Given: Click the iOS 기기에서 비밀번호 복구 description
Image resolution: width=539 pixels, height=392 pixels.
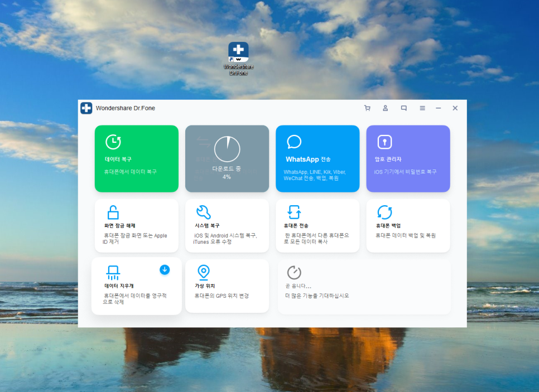Looking at the screenshot, I should point(405,172).
